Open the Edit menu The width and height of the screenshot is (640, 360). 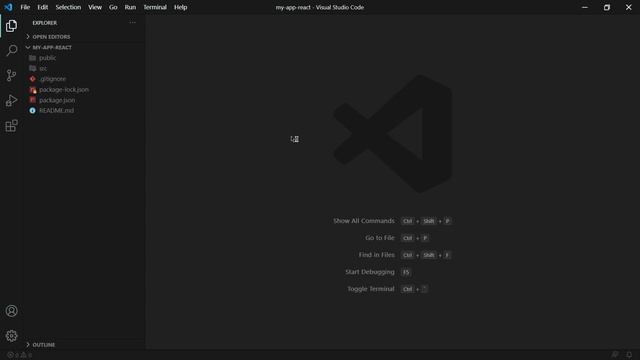42,7
